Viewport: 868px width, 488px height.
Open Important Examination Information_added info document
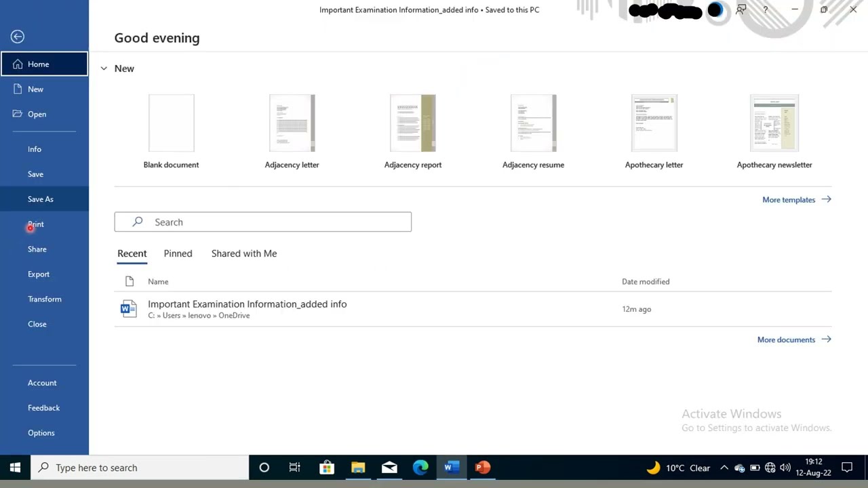pos(473,309)
